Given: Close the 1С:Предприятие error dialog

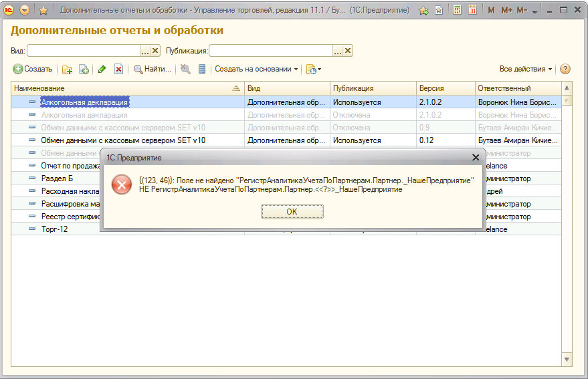Looking at the screenshot, I should pos(476,158).
